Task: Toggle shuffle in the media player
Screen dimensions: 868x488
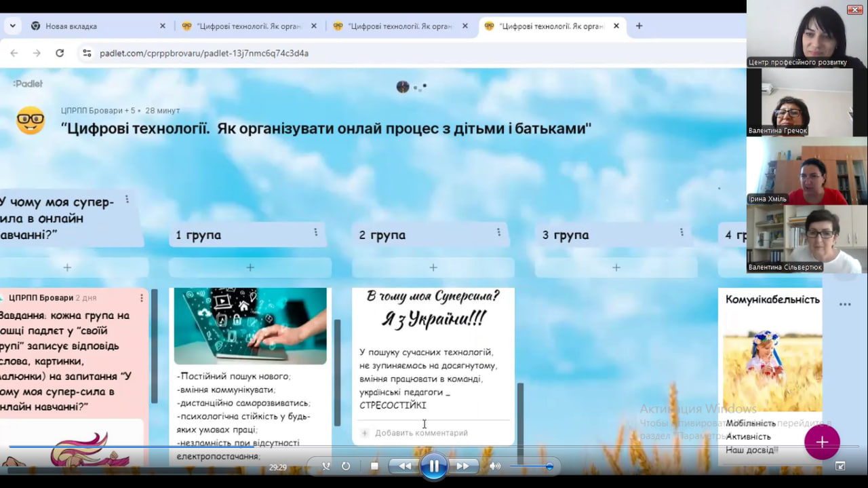Action: (326, 466)
